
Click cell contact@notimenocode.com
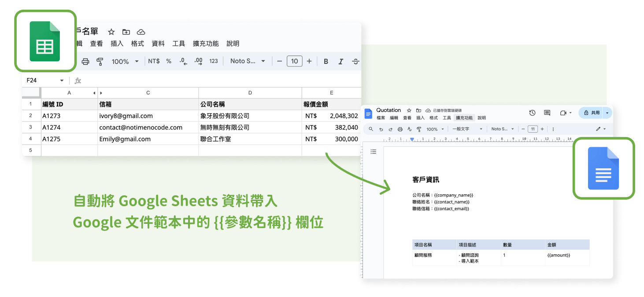click(148, 127)
